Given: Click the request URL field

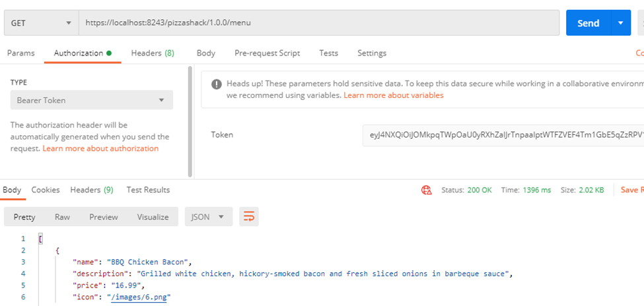Looking at the screenshot, I should [319, 23].
